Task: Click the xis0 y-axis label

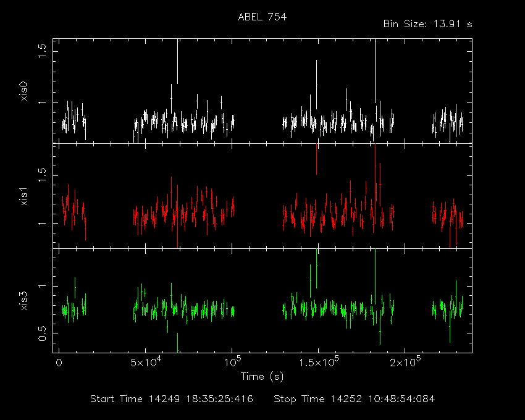Action: click(23, 91)
